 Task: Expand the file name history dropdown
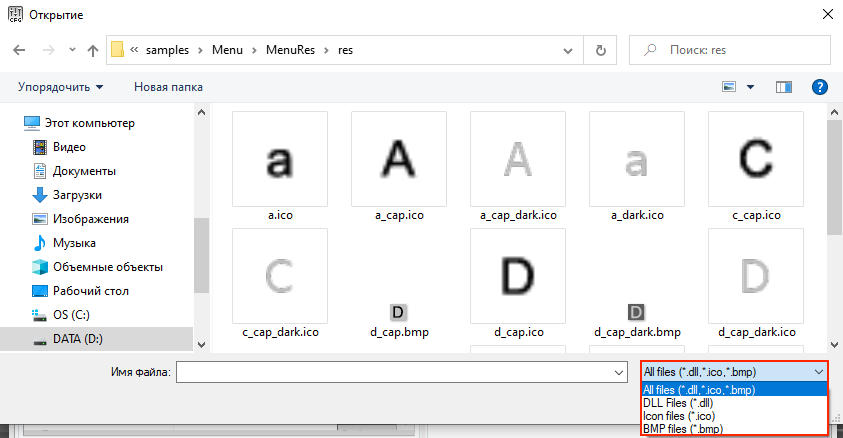pyautogui.click(x=618, y=373)
